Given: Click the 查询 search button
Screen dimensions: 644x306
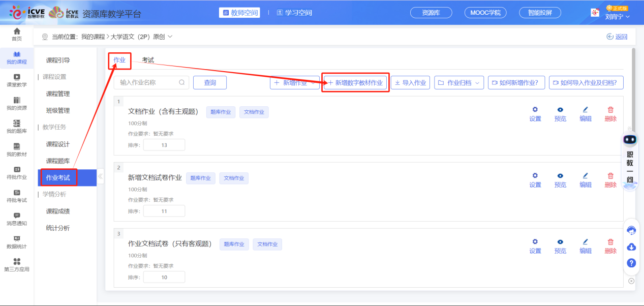Looking at the screenshot, I should pos(209,83).
